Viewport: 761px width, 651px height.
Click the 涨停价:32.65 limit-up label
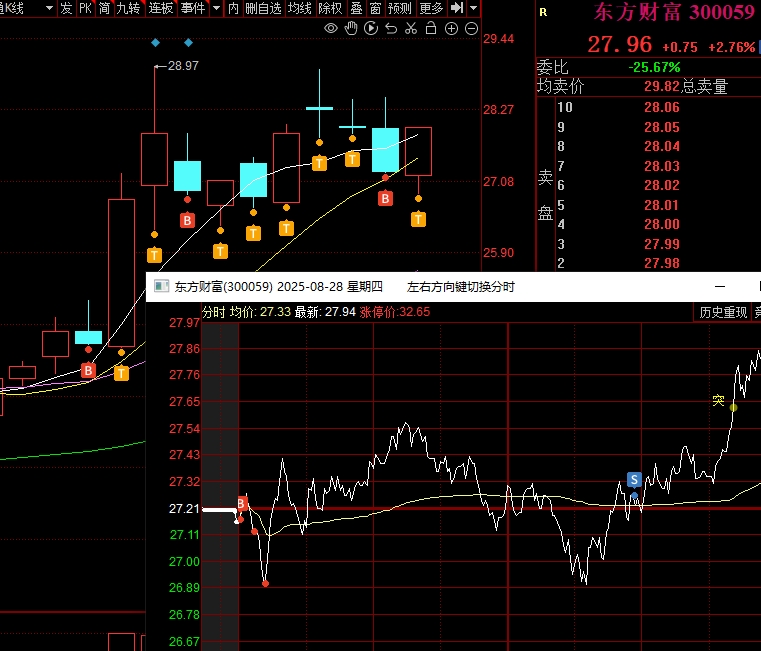coord(395,312)
